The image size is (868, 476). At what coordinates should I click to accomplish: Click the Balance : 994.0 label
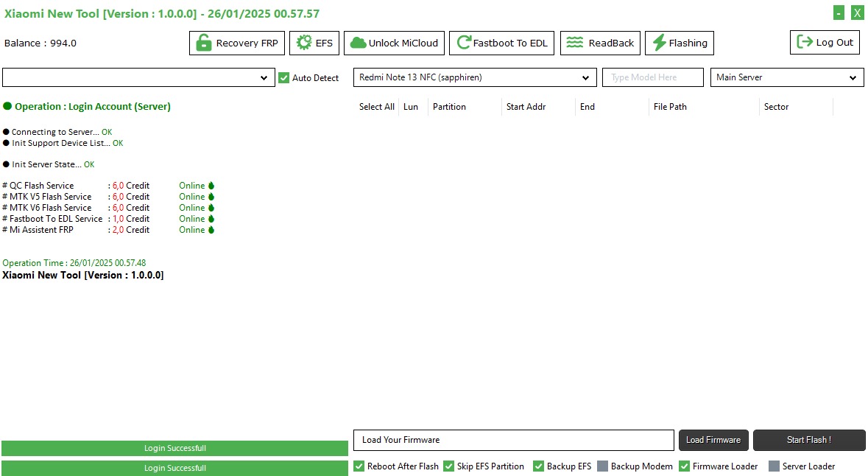coord(40,43)
